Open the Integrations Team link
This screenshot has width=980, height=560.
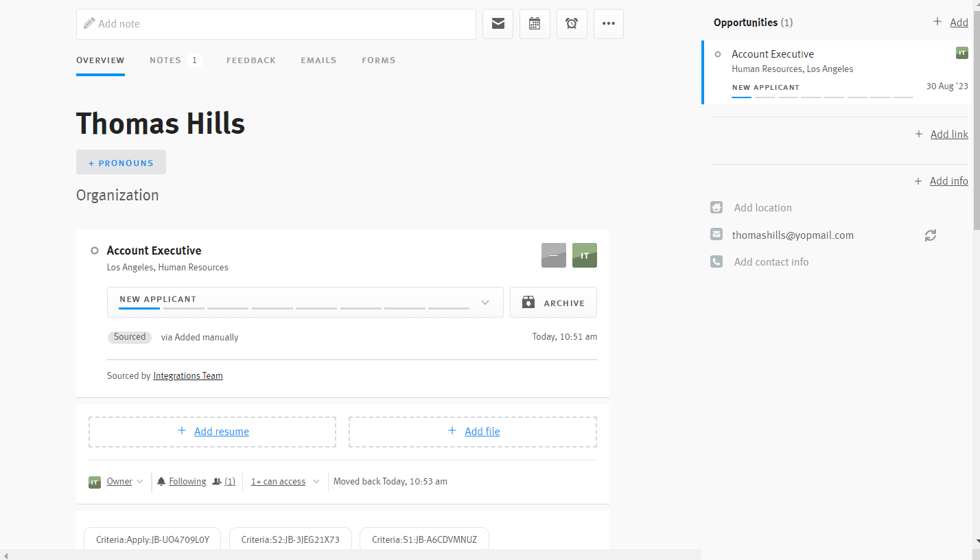click(x=188, y=376)
